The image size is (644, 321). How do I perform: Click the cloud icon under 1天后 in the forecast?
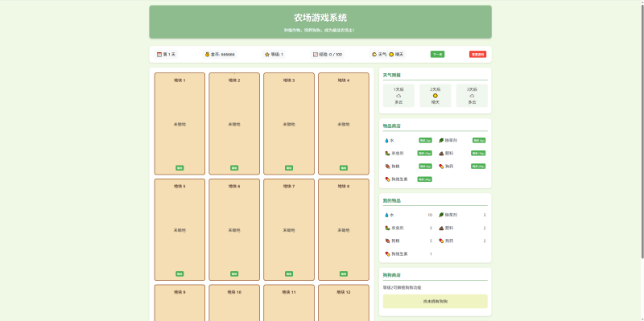click(398, 96)
